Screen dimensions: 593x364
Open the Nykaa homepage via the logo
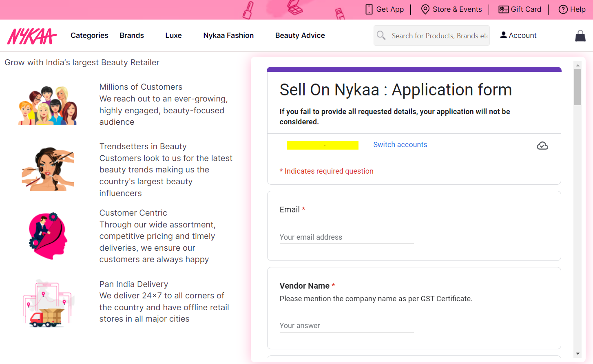(32, 35)
